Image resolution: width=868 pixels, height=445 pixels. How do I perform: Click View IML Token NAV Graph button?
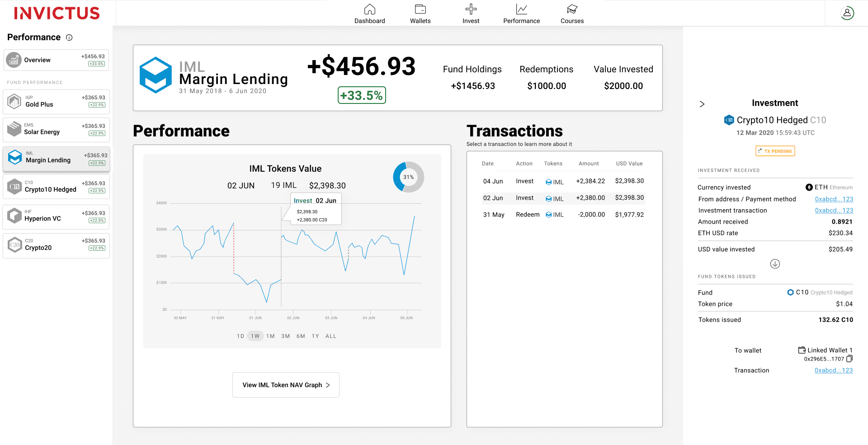[x=286, y=385]
